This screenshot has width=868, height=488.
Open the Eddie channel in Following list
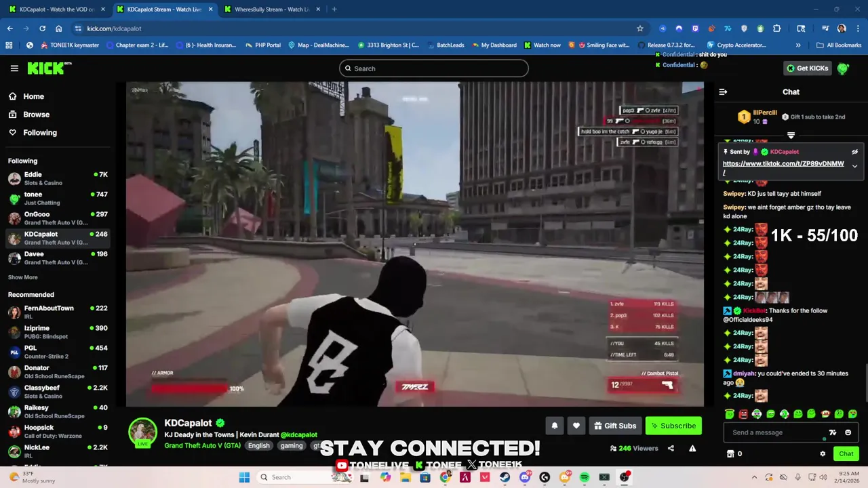(57, 179)
